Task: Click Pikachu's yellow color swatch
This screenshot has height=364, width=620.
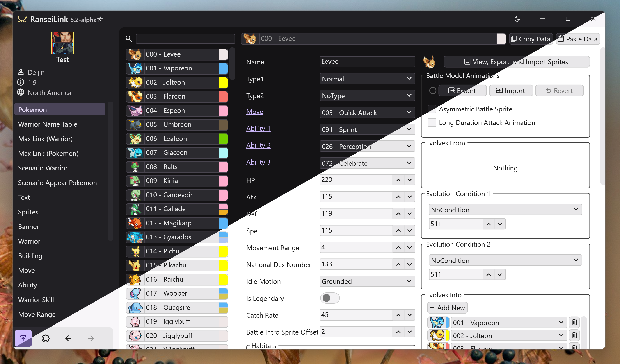Action: tap(223, 265)
